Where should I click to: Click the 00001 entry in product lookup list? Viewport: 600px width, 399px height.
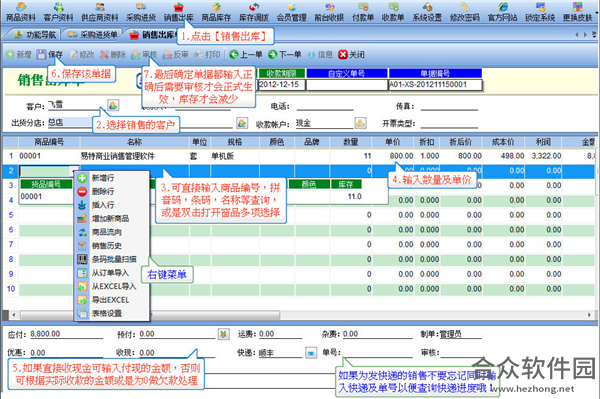pyautogui.click(x=31, y=197)
